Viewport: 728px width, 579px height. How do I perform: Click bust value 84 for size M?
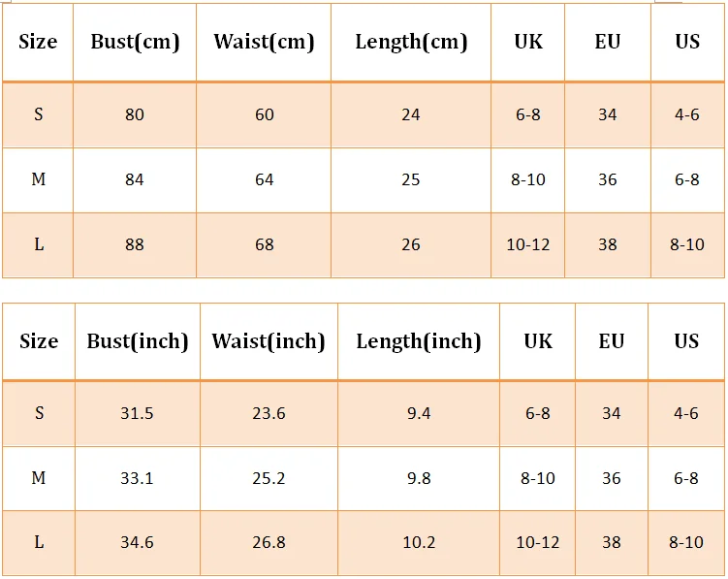tap(135, 179)
